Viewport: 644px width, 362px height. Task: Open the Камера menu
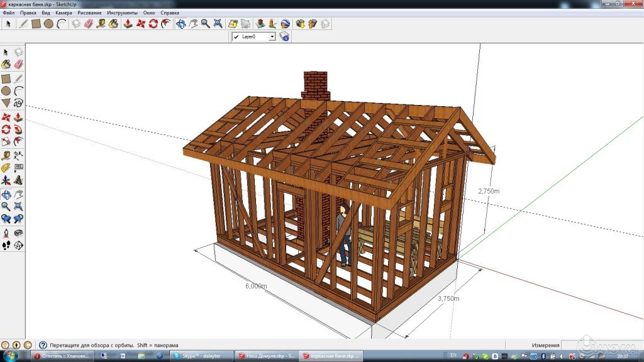tap(64, 13)
